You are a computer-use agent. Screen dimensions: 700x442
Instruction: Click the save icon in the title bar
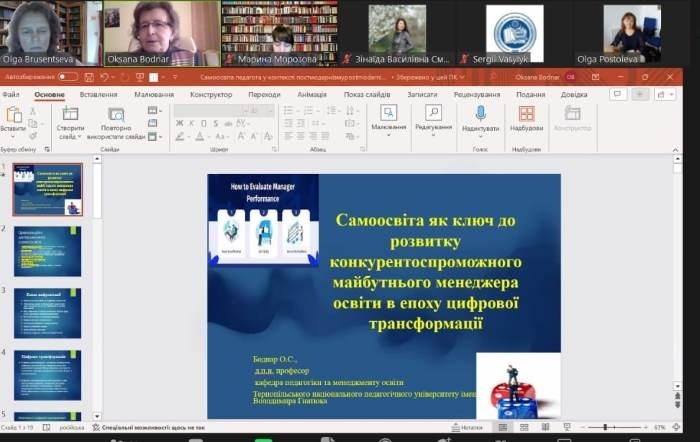(90, 76)
